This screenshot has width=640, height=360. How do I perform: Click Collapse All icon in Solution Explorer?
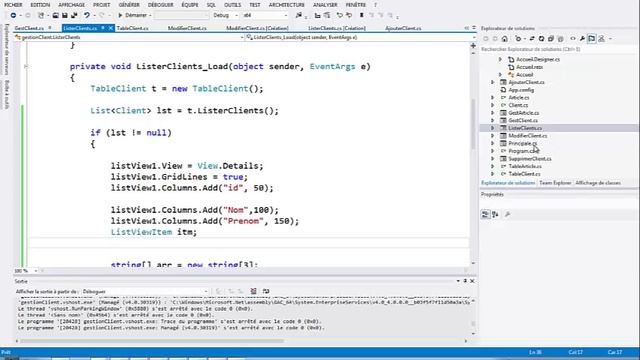[x=551, y=39]
